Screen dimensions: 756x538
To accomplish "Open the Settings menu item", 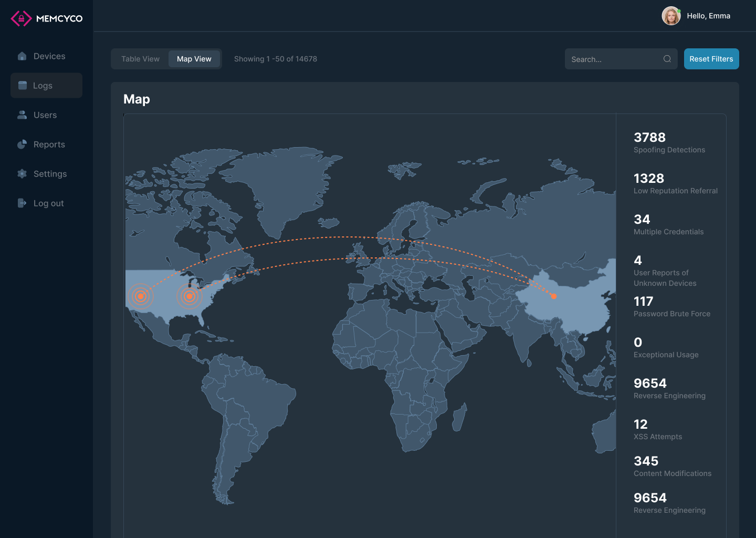I will (50, 174).
